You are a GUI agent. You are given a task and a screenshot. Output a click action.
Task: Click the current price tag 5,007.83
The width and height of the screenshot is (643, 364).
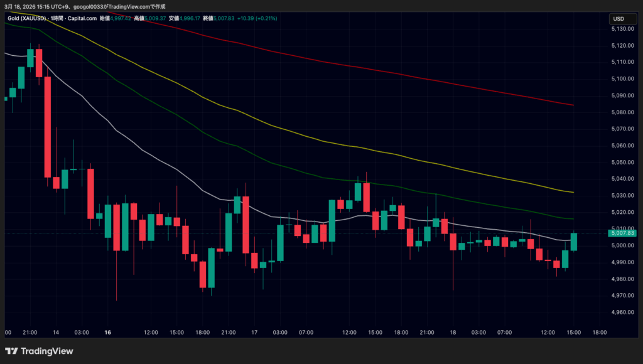(622, 233)
